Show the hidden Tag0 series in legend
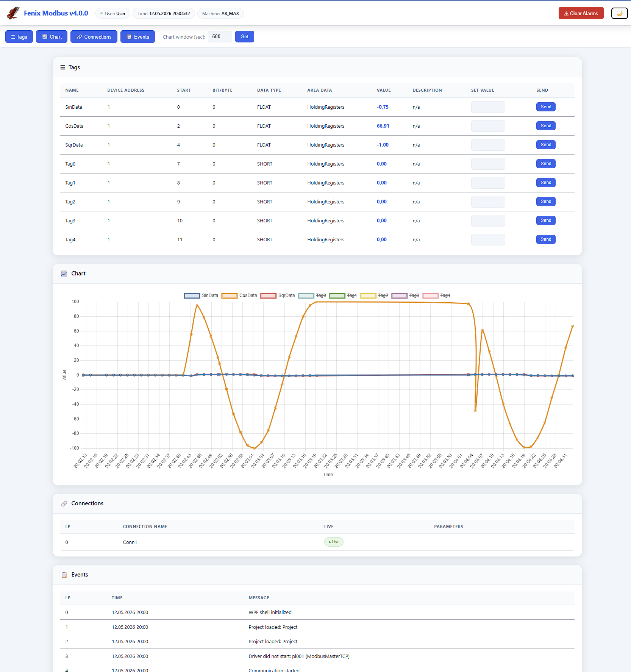 click(x=312, y=295)
